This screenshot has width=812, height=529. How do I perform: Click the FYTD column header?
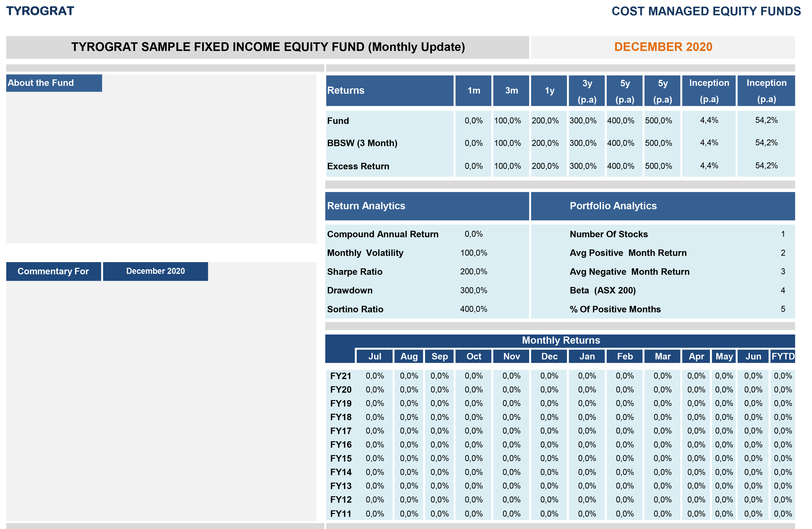(783, 356)
